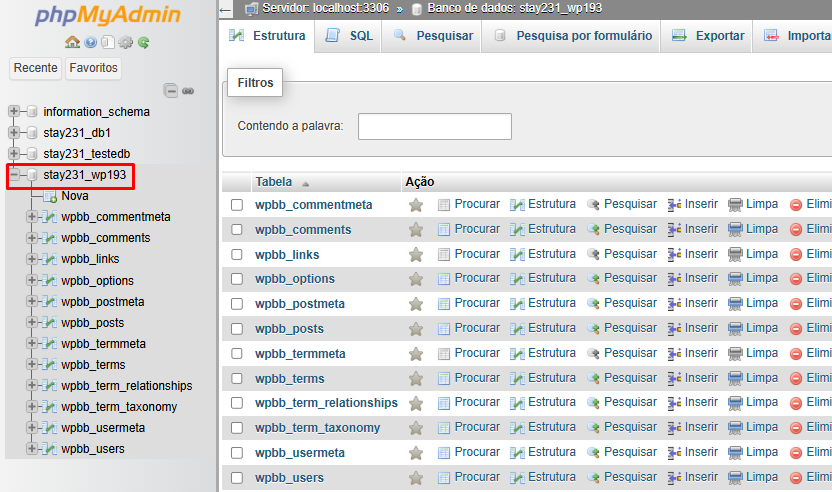Select the wpbb_users row checkbox

click(237, 478)
